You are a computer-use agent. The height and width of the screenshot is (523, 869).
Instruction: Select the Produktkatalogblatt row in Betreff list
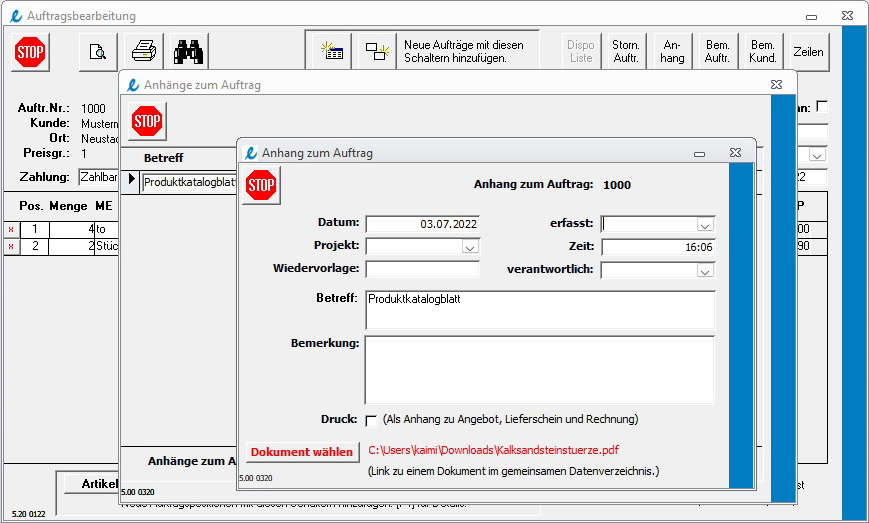point(188,182)
